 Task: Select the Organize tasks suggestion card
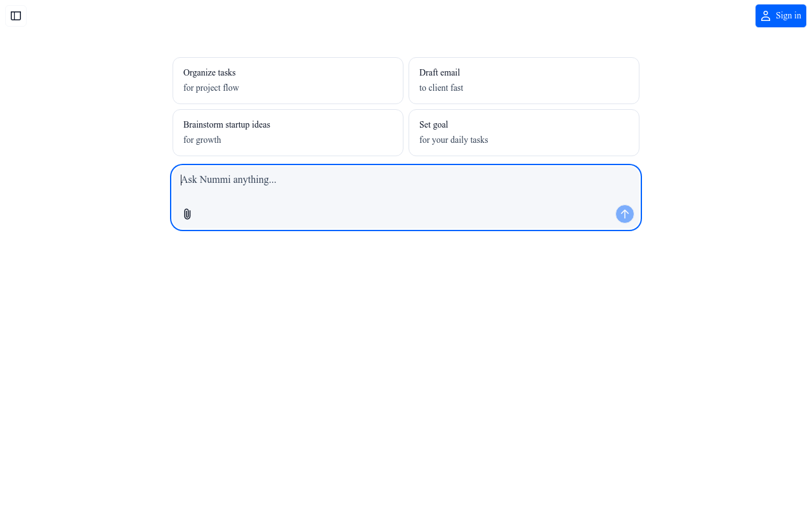tap(288, 81)
